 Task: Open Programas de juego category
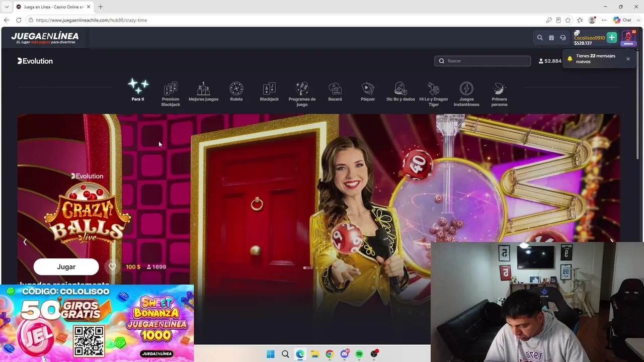[x=302, y=94]
